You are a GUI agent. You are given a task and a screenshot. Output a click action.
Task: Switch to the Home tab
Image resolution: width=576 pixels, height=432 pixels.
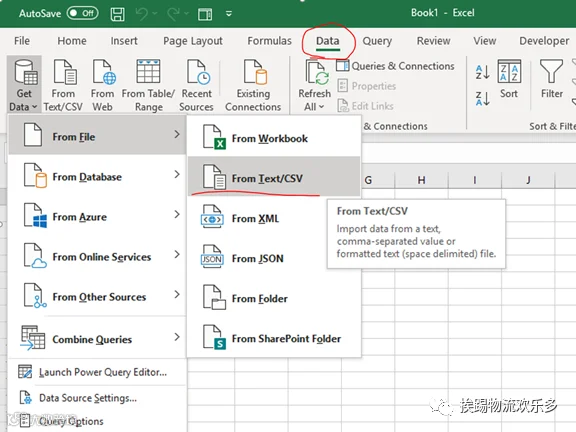(72, 41)
